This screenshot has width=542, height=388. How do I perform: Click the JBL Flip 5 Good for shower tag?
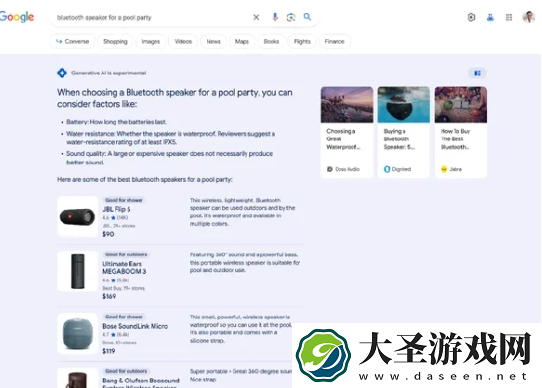[x=124, y=200]
